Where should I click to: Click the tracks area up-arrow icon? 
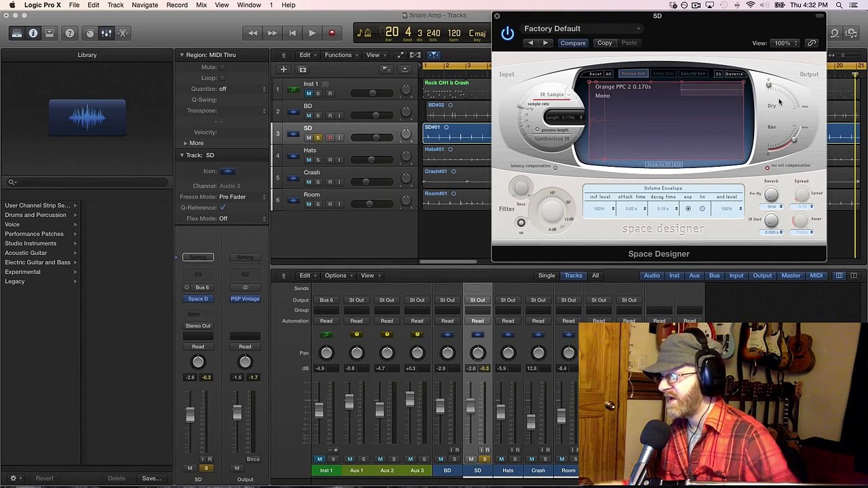click(x=283, y=55)
